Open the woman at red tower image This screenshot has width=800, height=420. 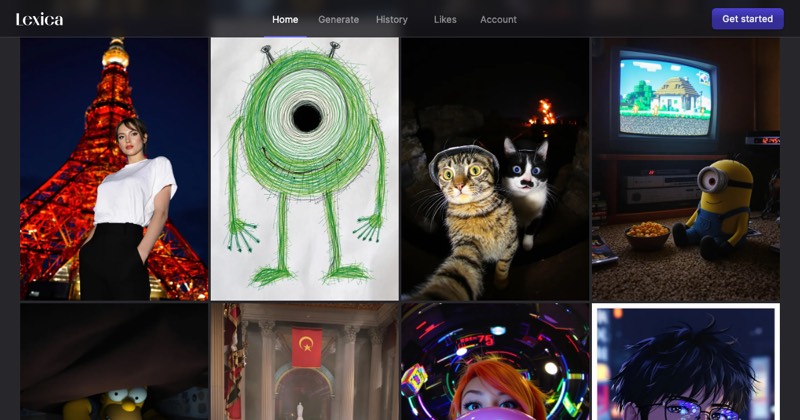point(114,168)
